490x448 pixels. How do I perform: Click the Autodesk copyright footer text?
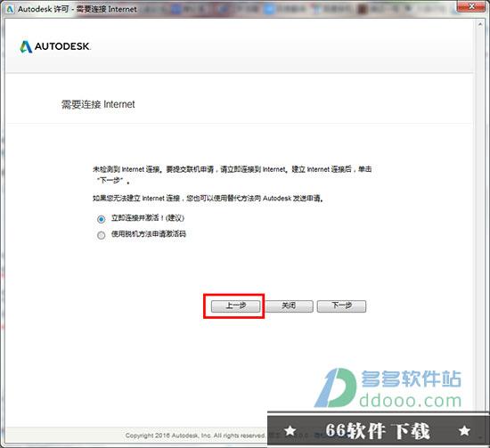195,436
